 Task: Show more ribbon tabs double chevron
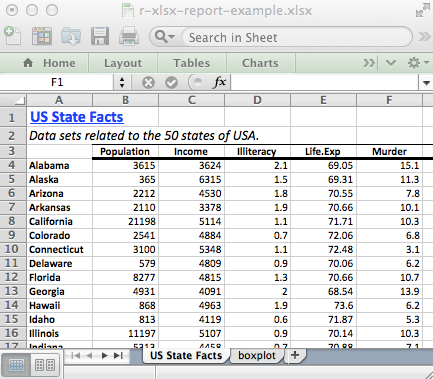[x=369, y=63]
